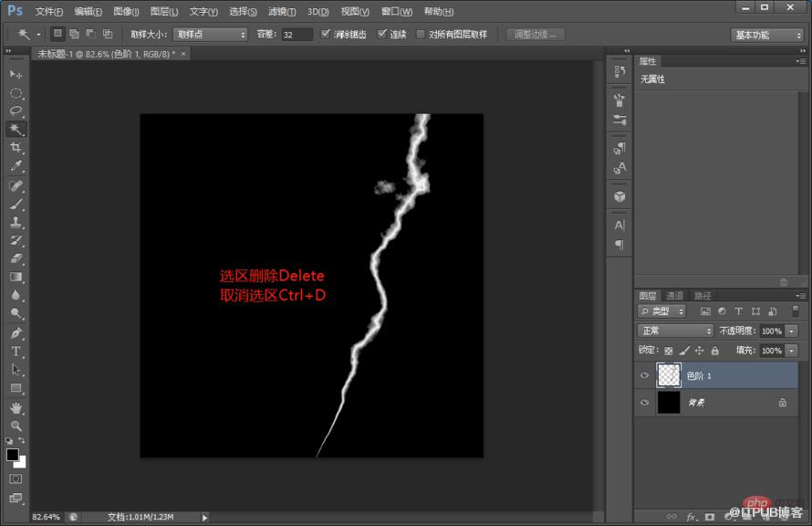Select the Clone Stamp tool
812x526 pixels.
16,222
